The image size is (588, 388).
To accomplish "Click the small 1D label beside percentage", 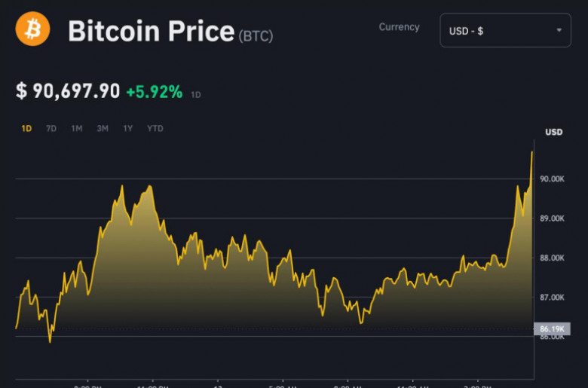I will pyautogui.click(x=196, y=95).
